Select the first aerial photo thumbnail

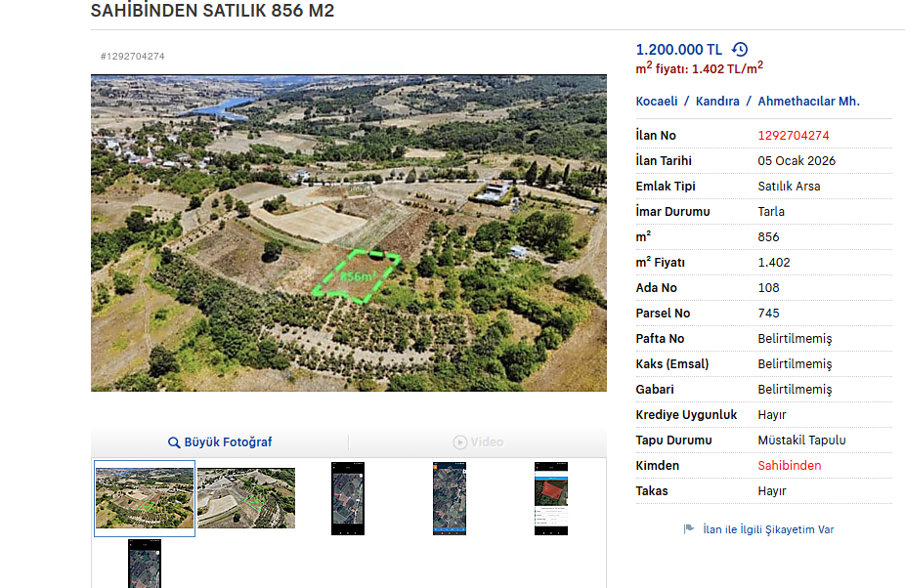(144, 497)
